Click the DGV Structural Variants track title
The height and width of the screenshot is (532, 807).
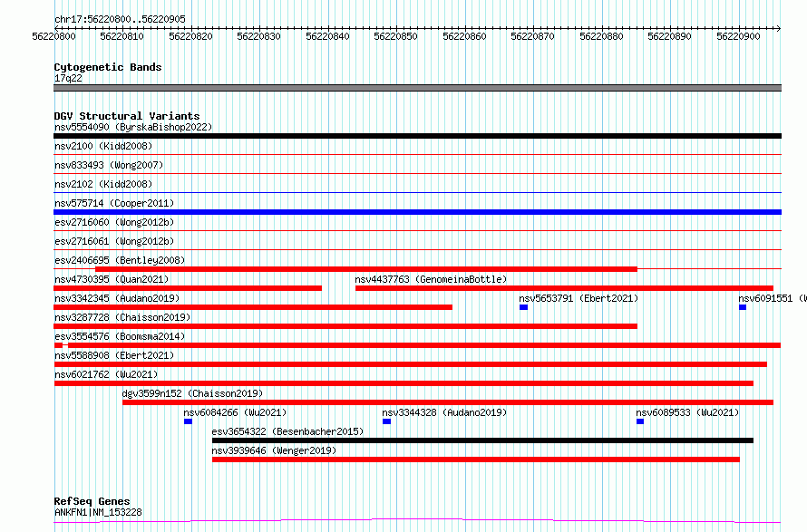tap(127, 116)
